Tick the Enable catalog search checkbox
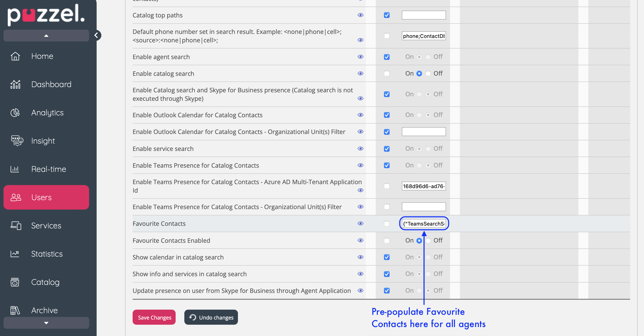644x336 pixels. 387,73
